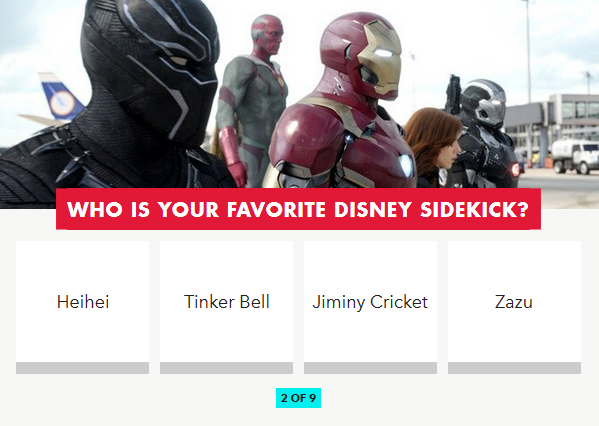Click the airport terminal building
The width and height of the screenshot is (599, 426).
552,122
